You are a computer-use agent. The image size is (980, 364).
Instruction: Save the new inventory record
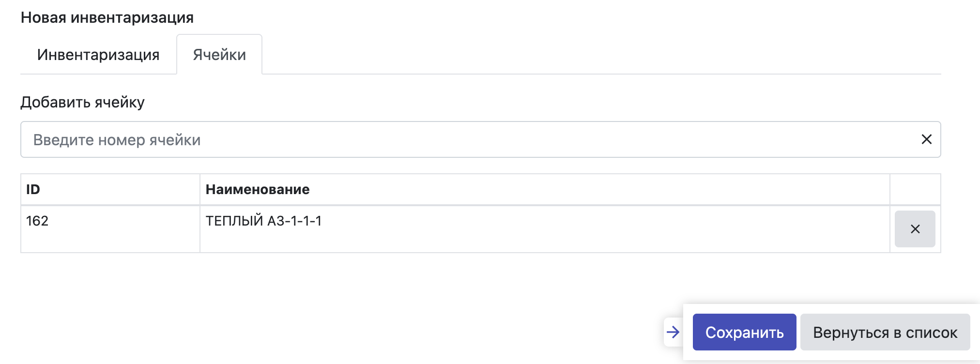pyautogui.click(x=744, y=332)
